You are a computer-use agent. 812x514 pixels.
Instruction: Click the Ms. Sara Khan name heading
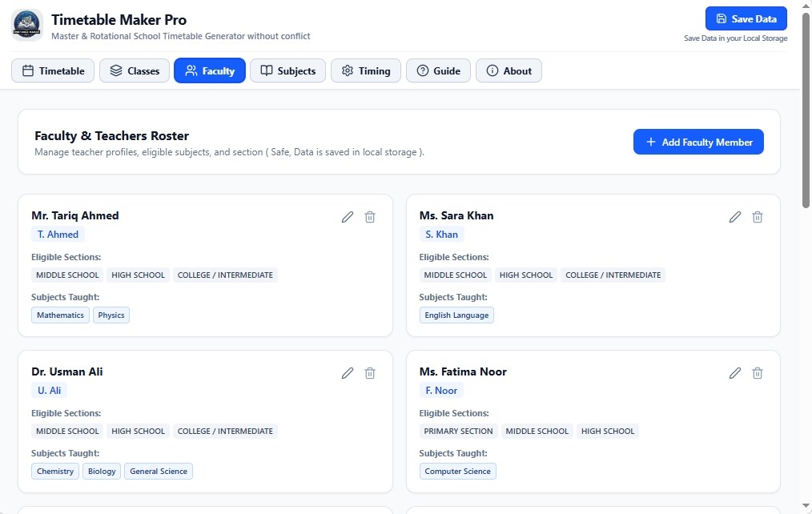pos(456,215)
